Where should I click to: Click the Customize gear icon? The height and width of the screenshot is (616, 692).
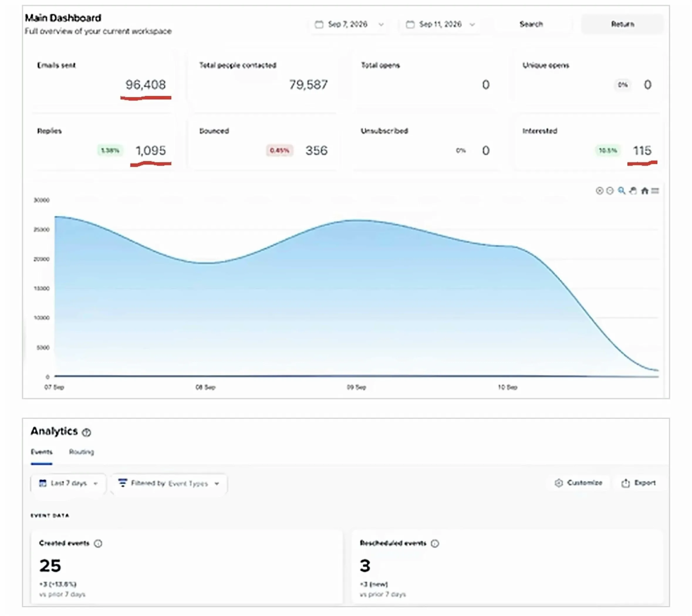[x=558, y=483]
